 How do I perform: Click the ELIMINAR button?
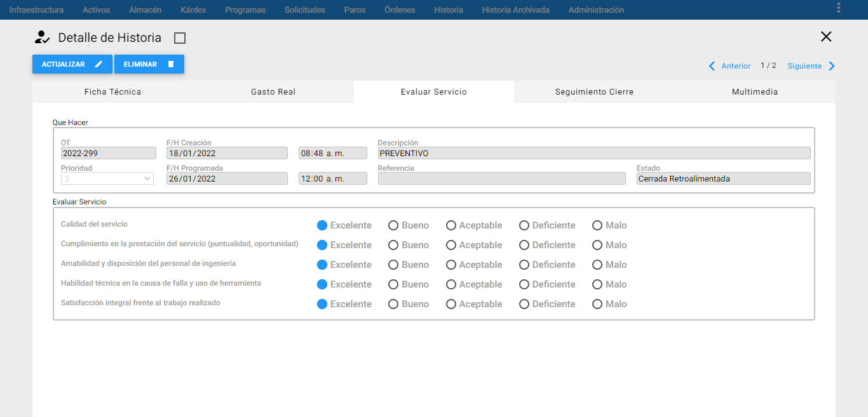149,64
